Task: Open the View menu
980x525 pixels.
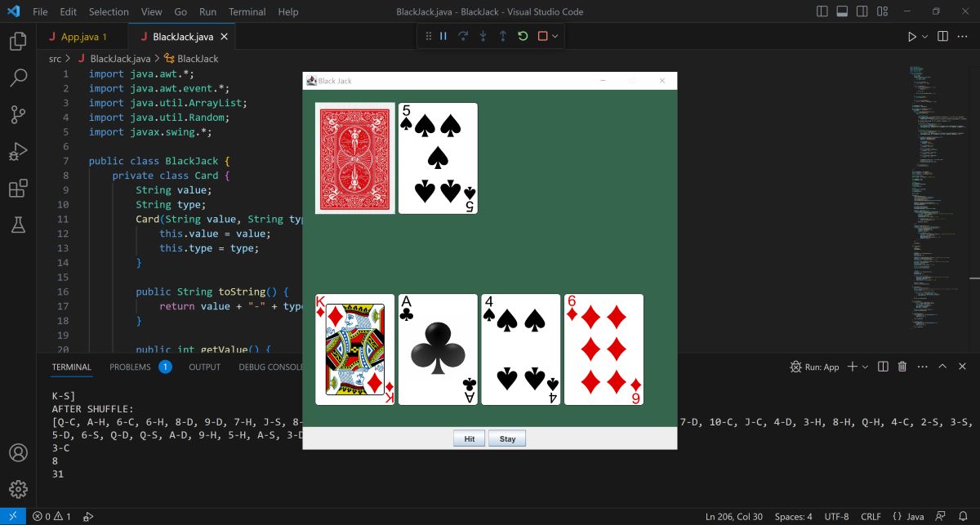Action: [x=151, y=11]
